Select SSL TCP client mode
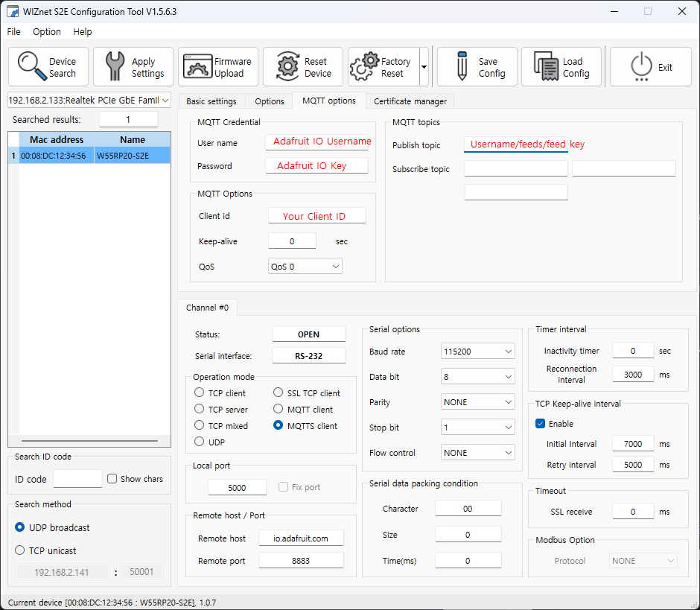The width and height of the screenshot is (700, 610). pos(278,393)
